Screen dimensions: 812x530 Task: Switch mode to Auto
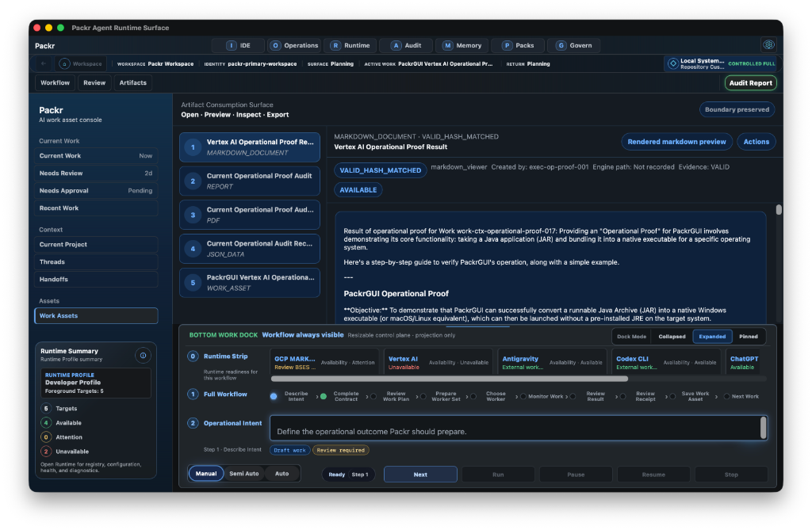coord(282,474)
